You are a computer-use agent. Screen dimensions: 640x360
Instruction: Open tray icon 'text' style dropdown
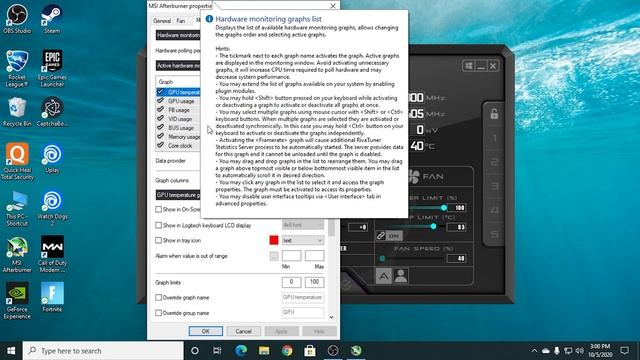click(303, 240)
